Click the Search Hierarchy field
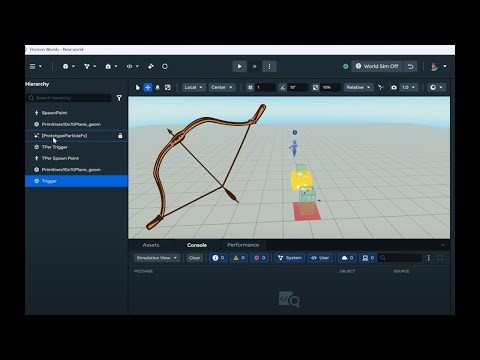This screenshot has height=360, width=480. [69, 98]
